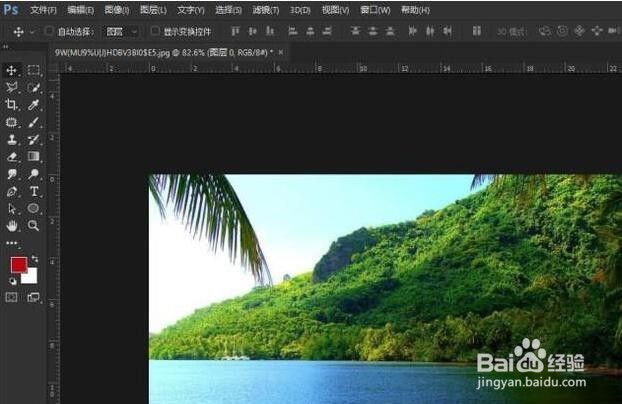Click the Auto-Align Layers icon

point(477,31)
